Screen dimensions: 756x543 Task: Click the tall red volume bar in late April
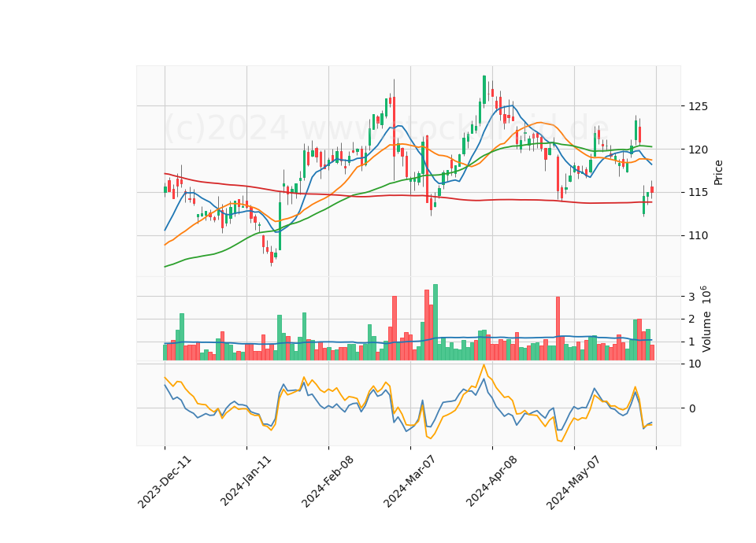click(x=558, y=329)
